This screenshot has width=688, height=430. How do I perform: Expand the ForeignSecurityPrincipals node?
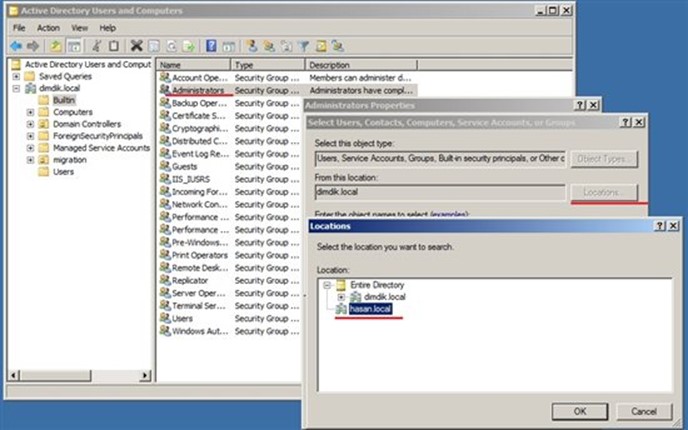pyautogui.click(x=30, y=136)
